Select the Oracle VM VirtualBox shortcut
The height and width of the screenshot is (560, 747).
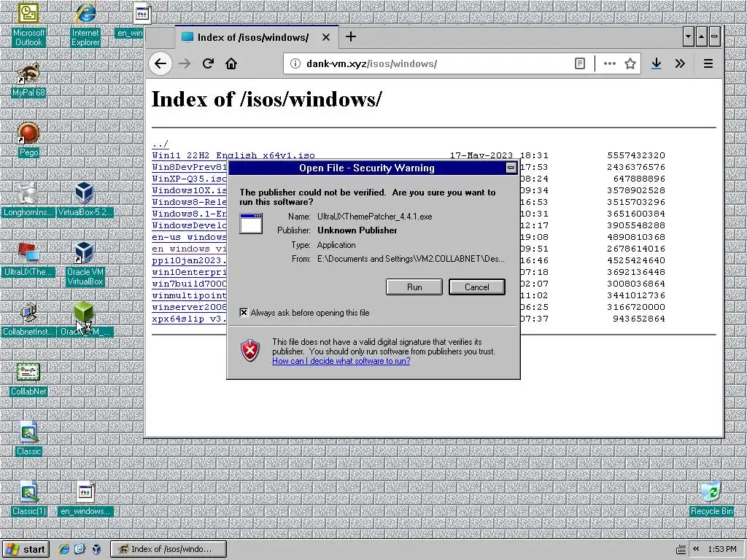coord(85,263)
